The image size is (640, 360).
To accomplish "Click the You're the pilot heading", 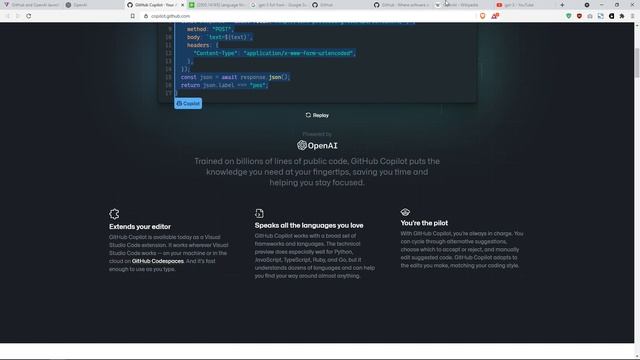I will 424,223.
